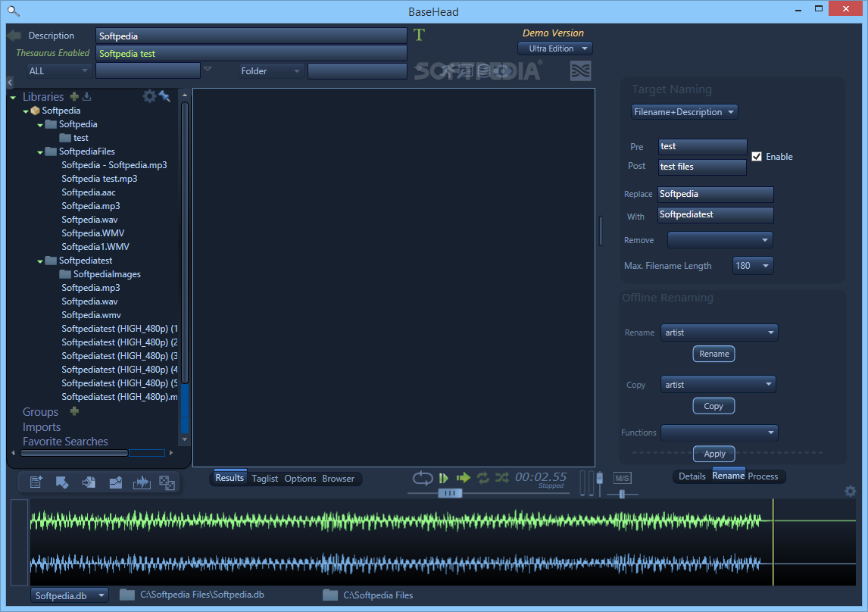Viewport: 868px width, 612px height.
Task: Click the volume fader knob
Action: [600, 477]
